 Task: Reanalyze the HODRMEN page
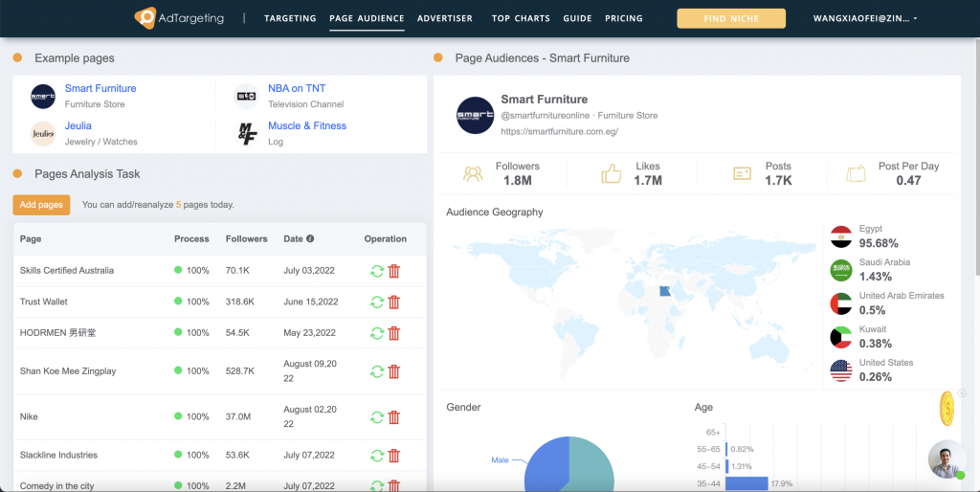[377, 333]
